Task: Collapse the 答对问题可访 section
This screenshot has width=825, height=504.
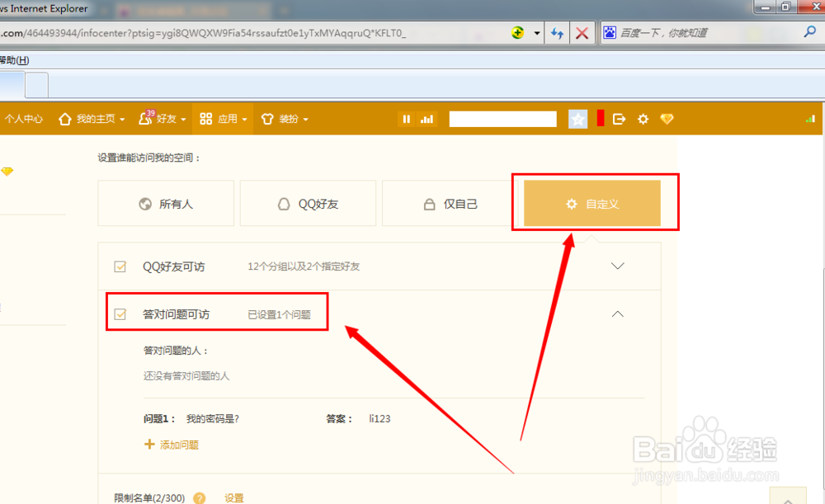Action: pyautogui.click(x=617, y=313)
